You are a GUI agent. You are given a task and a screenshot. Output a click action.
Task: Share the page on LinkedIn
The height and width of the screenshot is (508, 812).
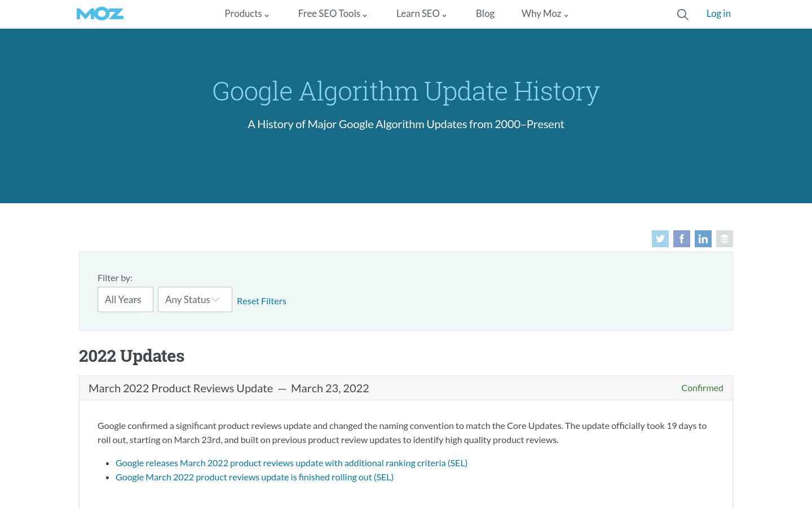pyautogui.click(x=703, y=239)
